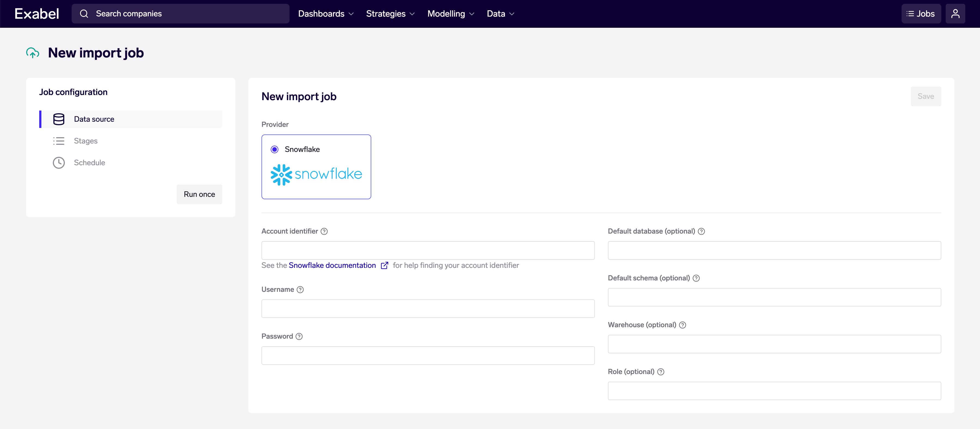Click external link icon after Snowflake documentation
980x429 pixels.
(385, 265)
